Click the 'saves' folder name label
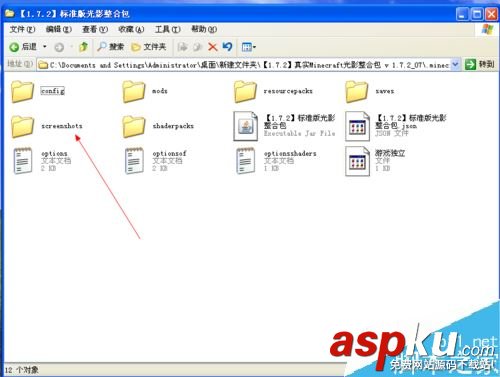Image resolution: width=500 pixels, height=377 pixels. pos(385,91)
